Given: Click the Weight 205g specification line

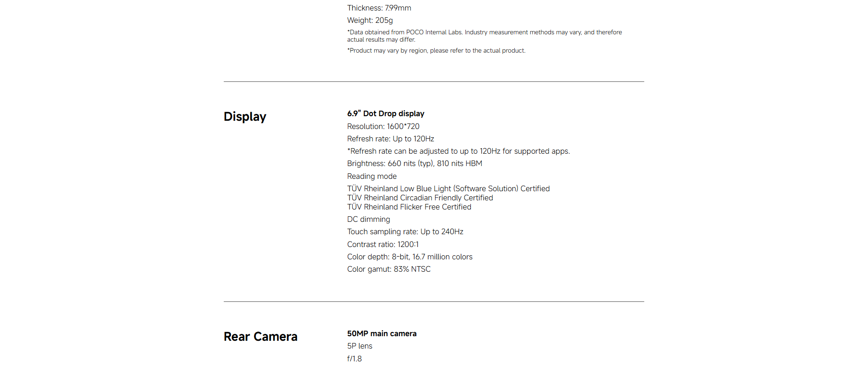Looking at the screenshot, I should (370, 20).
